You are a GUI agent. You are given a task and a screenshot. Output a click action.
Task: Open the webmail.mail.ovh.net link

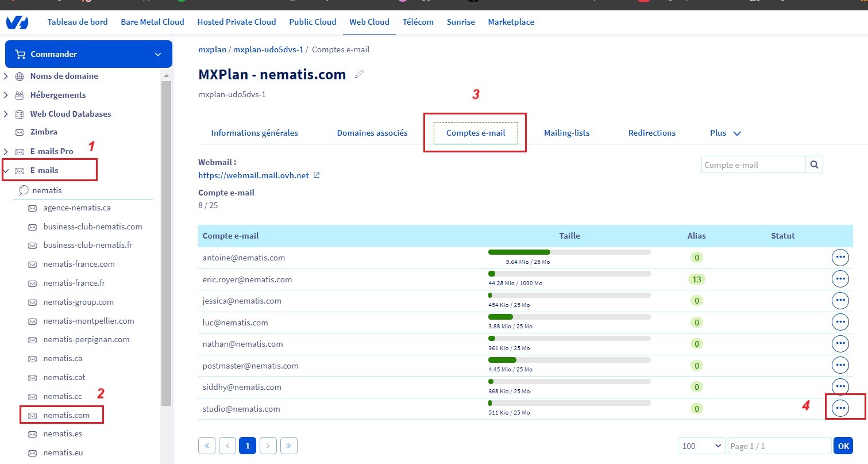[x=253, y=175]
